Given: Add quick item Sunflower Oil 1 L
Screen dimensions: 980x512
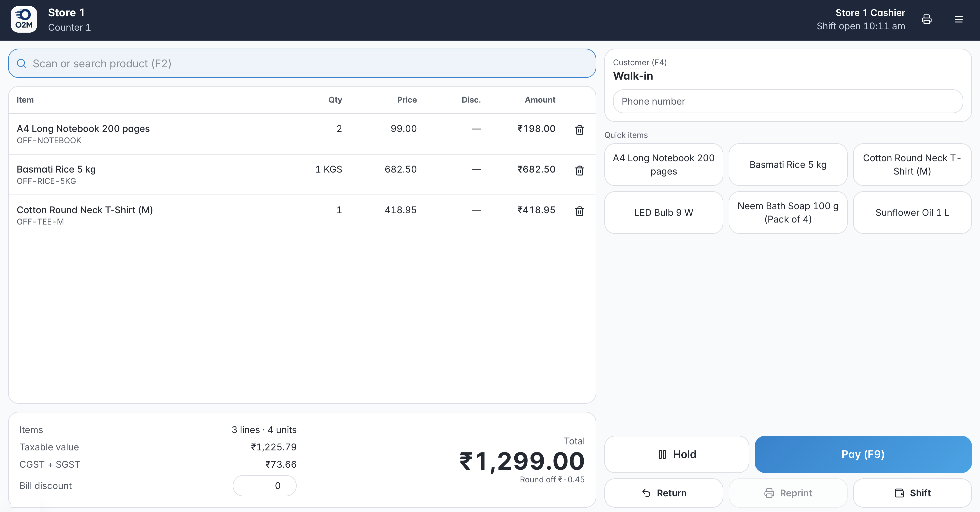Looking at the screenshot, I should click(912, 213).
